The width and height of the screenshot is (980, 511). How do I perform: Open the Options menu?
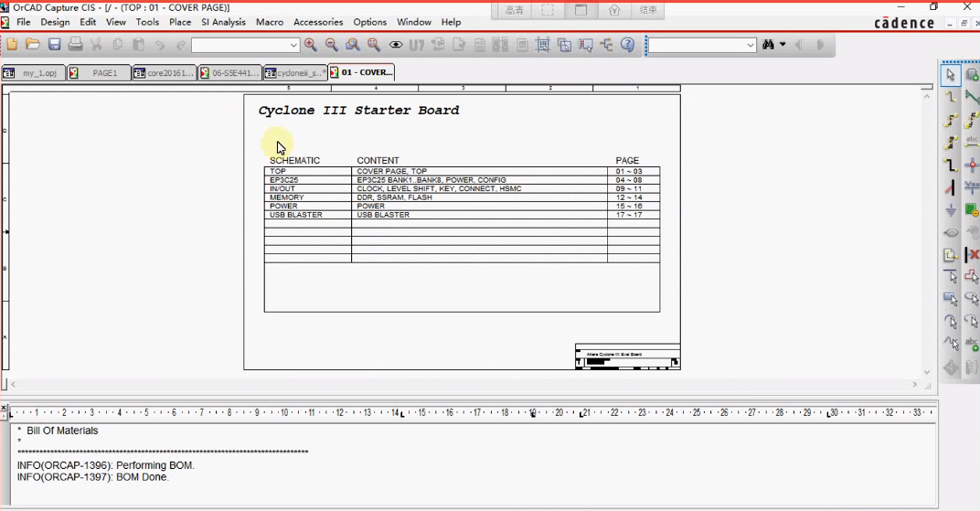click(x=370, y=22)
